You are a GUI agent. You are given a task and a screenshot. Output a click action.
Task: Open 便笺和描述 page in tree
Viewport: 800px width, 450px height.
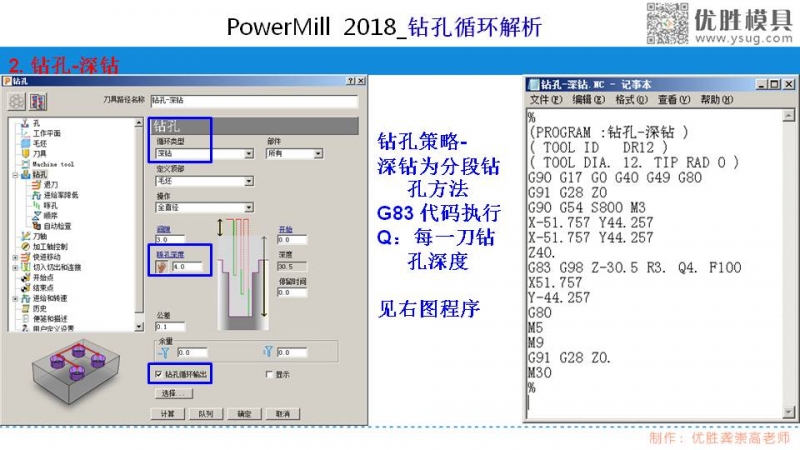[x=50, y=318]
